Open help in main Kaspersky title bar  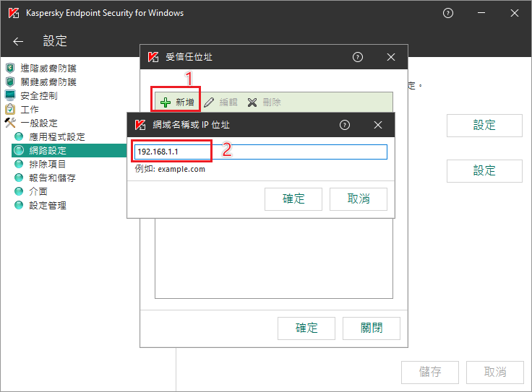(448, 13)
